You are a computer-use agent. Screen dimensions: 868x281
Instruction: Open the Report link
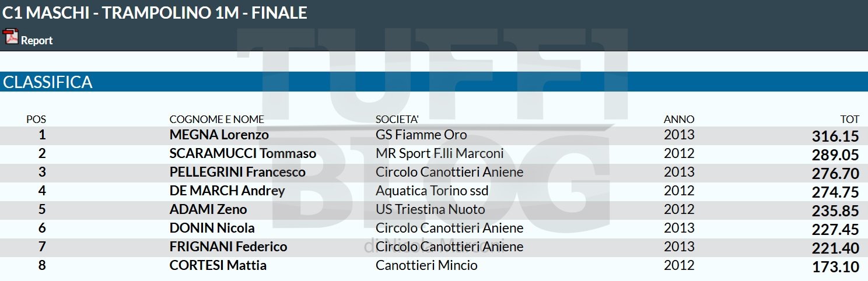(x=37, y=40)
